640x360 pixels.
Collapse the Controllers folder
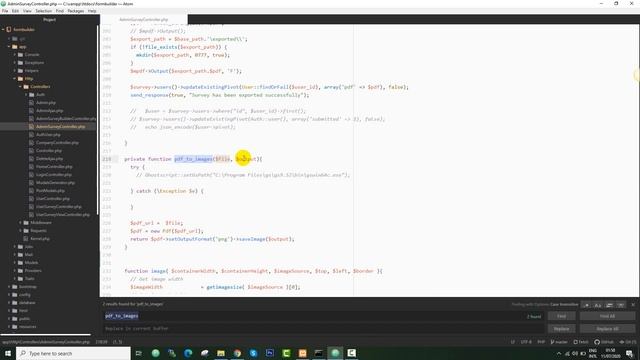tap(20, 87)
